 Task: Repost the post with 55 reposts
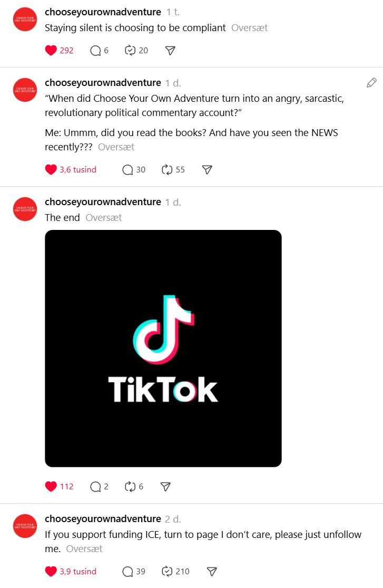[x=167, y=170]
